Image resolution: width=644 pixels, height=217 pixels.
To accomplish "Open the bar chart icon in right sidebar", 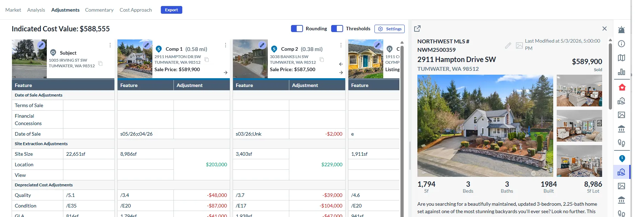I will [x=621, y=72].
